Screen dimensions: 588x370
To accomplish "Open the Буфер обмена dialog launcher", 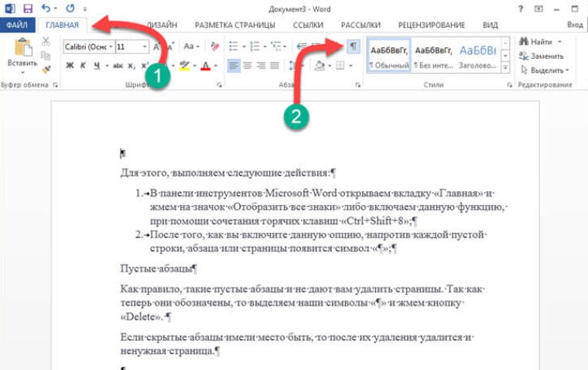I will click(x=56, y=85).
